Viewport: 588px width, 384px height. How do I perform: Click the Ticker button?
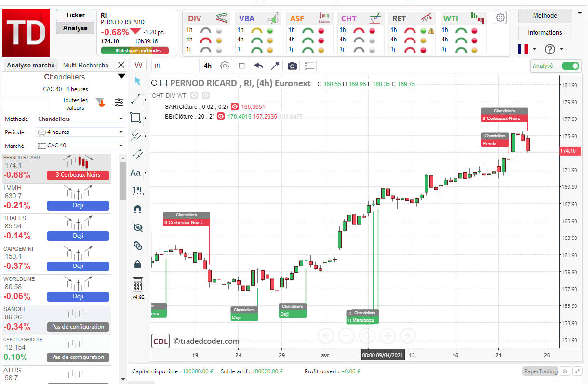tap(75, 15)
